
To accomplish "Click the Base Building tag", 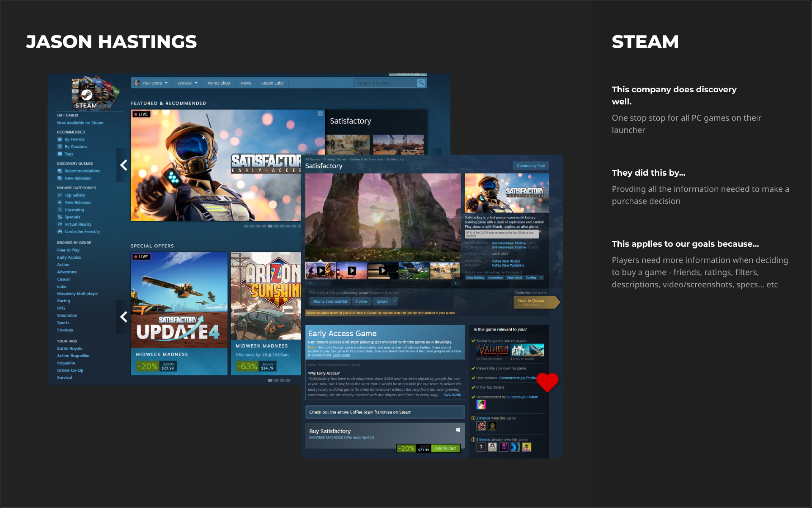I will 475,278.
